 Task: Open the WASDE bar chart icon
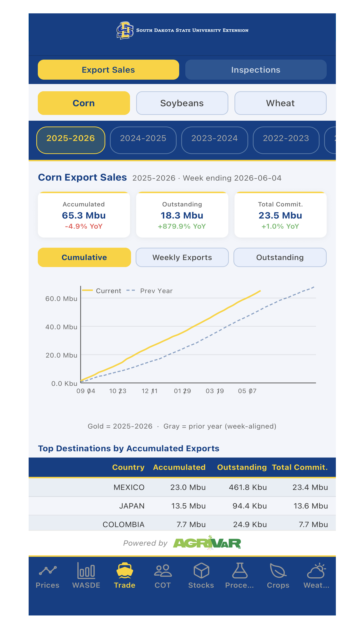click(x=86, y=571)
